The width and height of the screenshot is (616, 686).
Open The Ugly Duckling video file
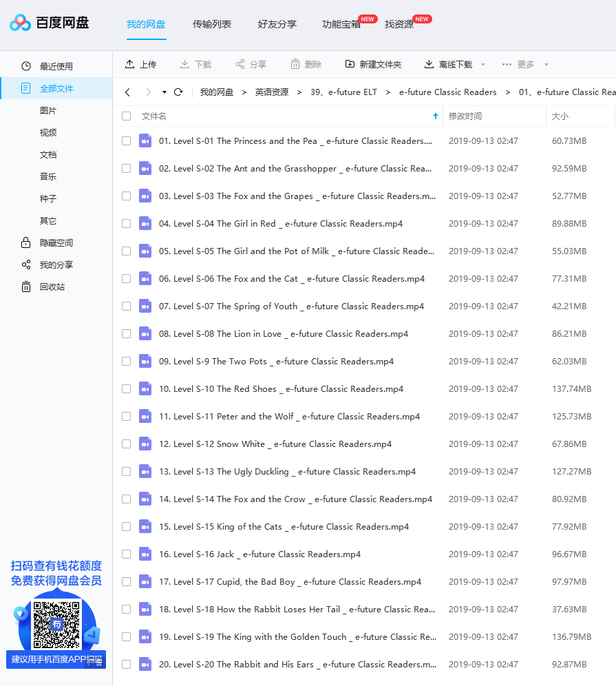287,472
